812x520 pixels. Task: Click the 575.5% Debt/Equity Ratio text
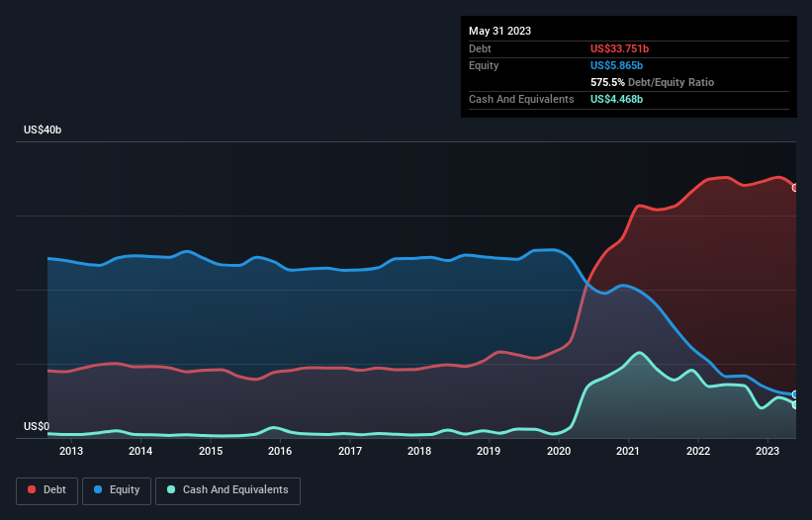click(x=652, y=82)
